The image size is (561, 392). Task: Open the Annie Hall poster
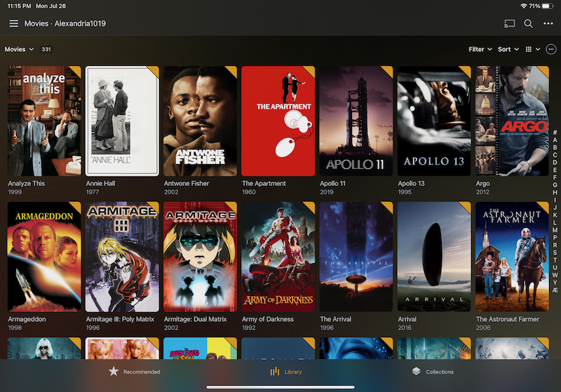(x=122, y=121)
